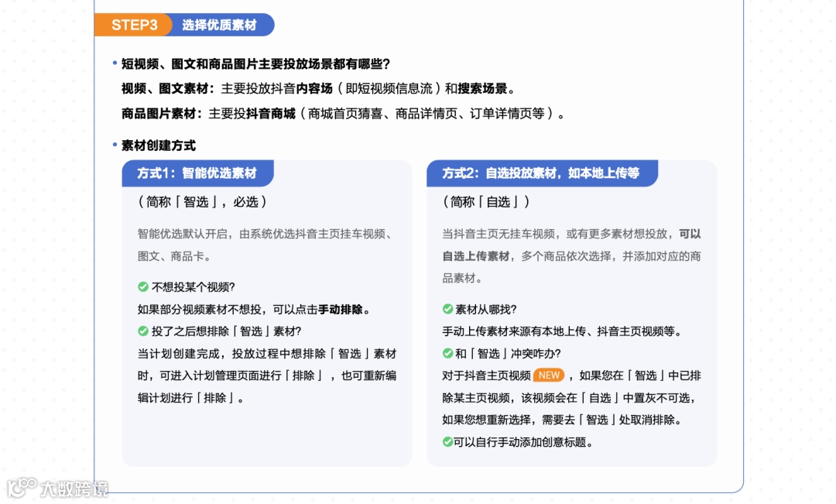
Task: Click the line 手动上传素材来源有本地上传、抖音主页视频等
Action: coord(562,331)
